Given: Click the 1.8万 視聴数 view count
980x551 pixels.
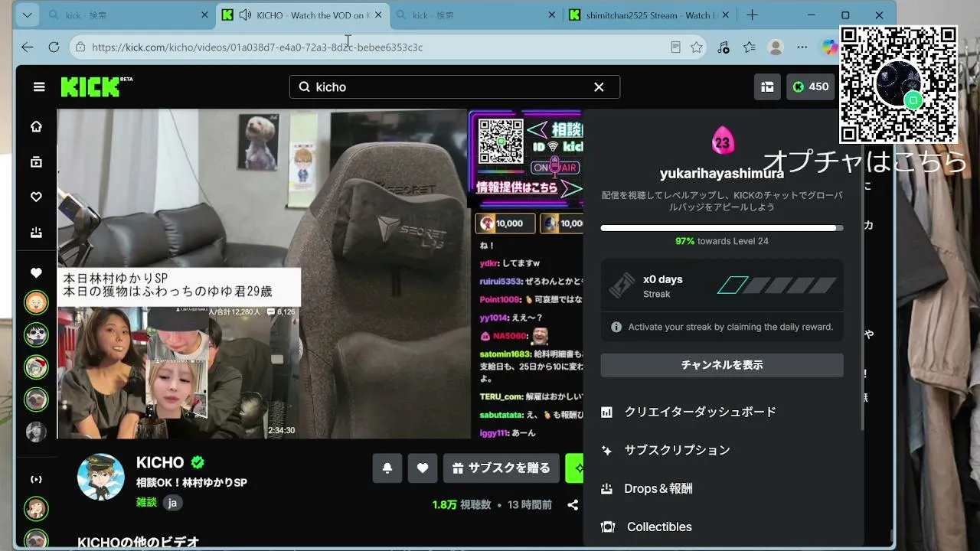Looking at the screenshot, I should coord(462,505).
